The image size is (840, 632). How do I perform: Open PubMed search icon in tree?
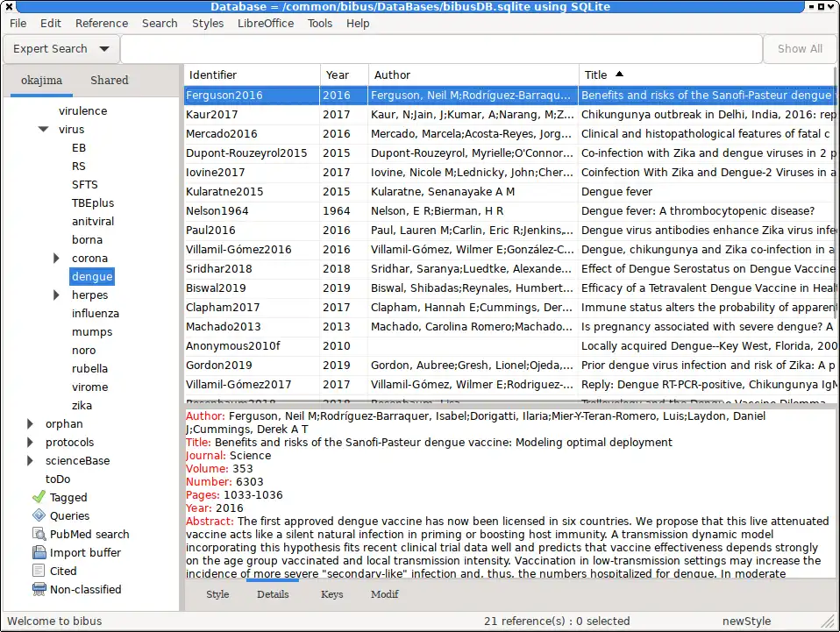coord(39,535)
